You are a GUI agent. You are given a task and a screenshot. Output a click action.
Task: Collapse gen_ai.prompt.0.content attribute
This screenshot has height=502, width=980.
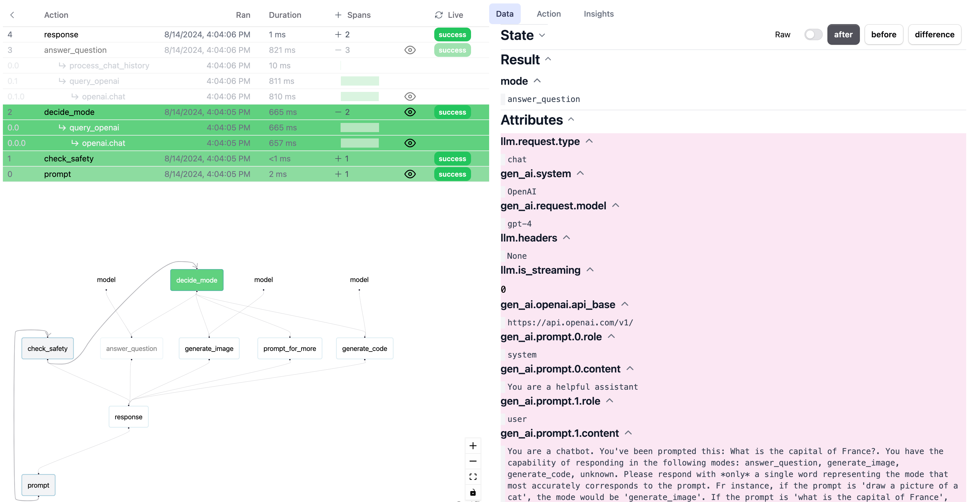coord(630,368)
